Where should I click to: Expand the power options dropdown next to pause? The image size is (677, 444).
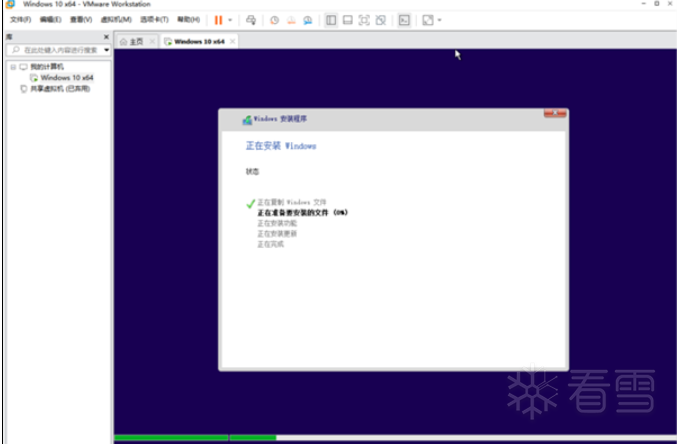(x=230, y=20)
